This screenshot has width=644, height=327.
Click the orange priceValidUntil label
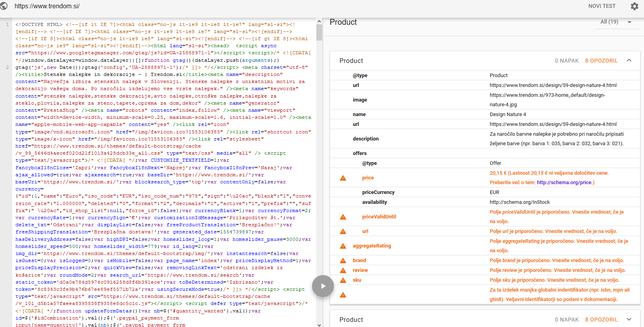[x=379, y=217]
